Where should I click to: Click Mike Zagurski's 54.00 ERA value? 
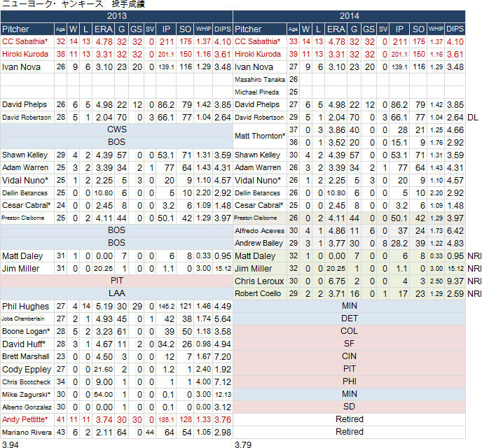click(103, 395)
